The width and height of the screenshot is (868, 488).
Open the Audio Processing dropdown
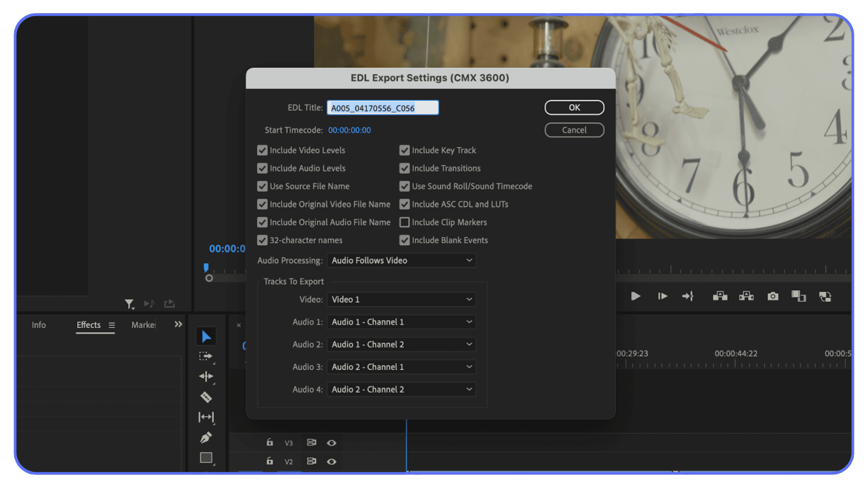[x=401, y=260]
